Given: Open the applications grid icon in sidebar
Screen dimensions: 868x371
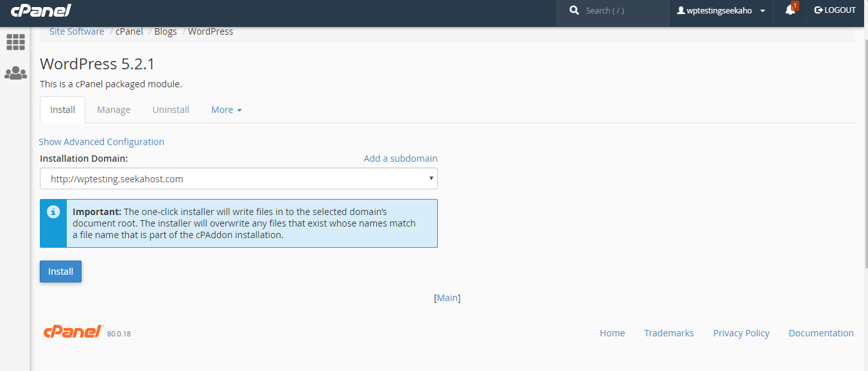Looking at the screenshot, I should click(x=15, y=42).
